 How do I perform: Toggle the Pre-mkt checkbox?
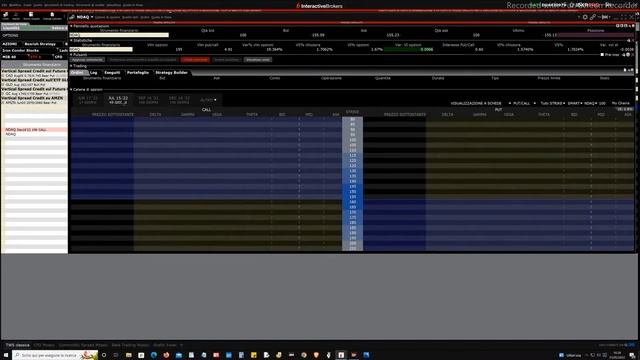(602, 55)
